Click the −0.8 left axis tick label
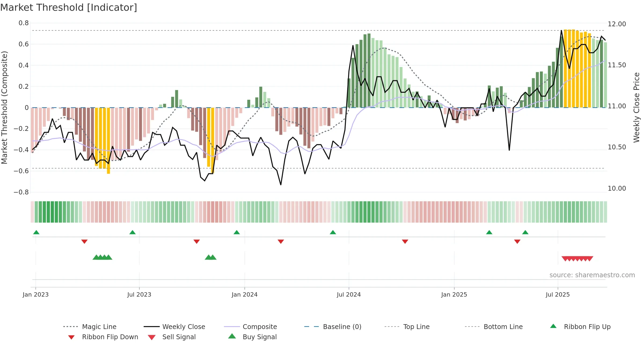 tap(21, 192)
